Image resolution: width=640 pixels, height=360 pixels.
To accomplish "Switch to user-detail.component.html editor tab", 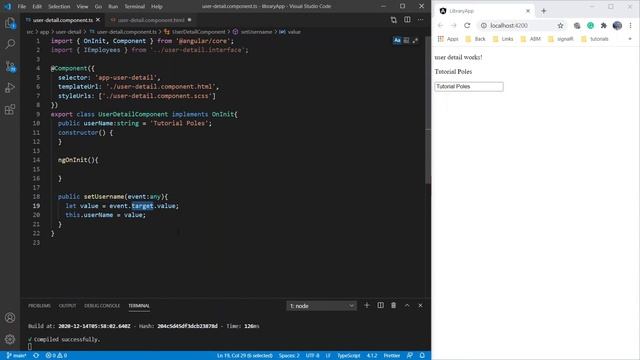I will point(151,20).
